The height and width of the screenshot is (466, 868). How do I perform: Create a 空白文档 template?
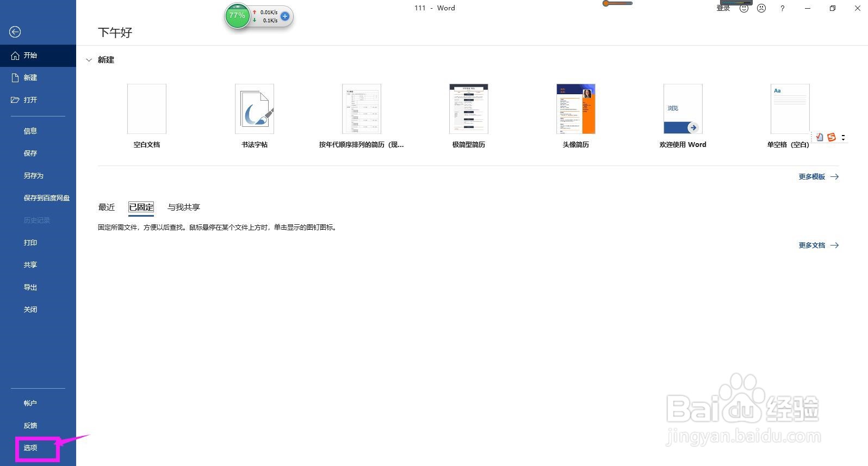(147, 116)
